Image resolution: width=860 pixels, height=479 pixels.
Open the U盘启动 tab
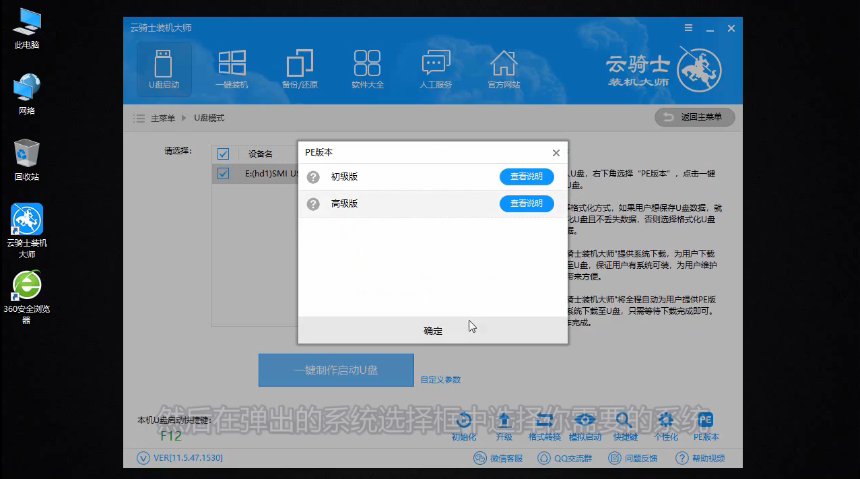click(163, 69)
